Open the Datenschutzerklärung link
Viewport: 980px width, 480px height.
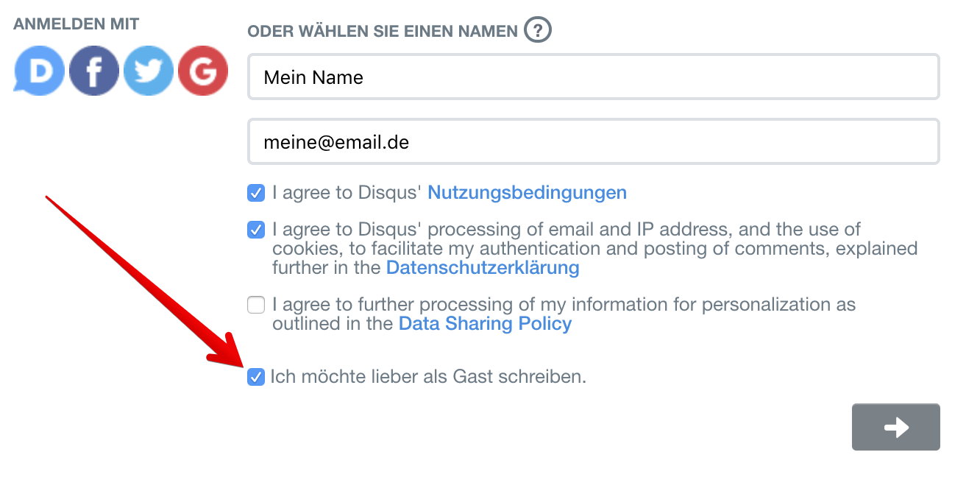pos(483,267)
